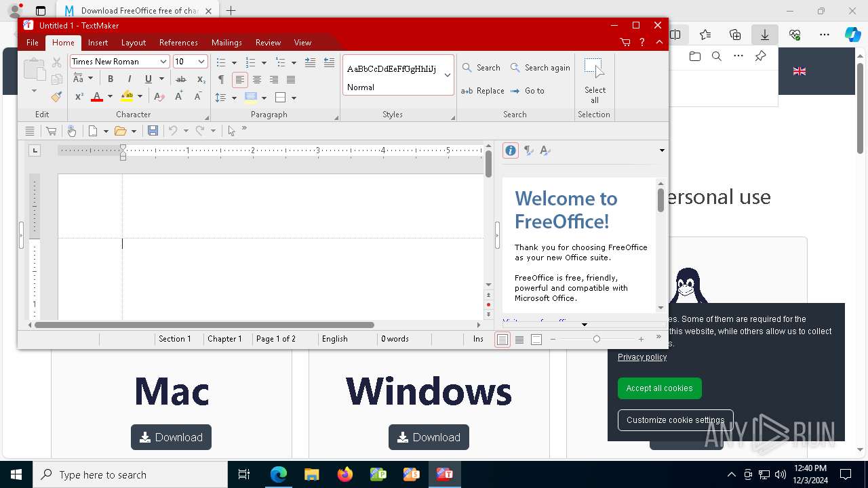The image size is (868, 488).
Task: Insert numbered list
Action: [x=250, y=62]
